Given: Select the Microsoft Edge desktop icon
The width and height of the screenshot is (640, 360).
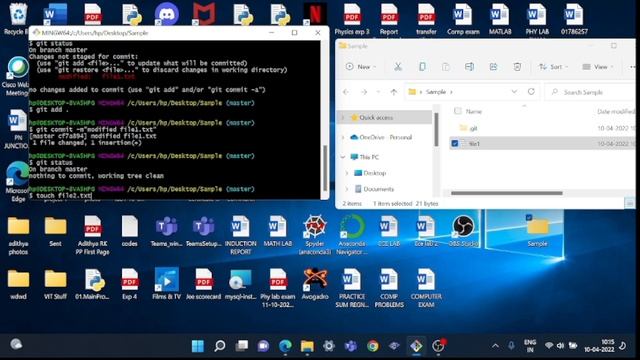Looking at the screenshot, I should pyautogui.click(x=17, y=182).
